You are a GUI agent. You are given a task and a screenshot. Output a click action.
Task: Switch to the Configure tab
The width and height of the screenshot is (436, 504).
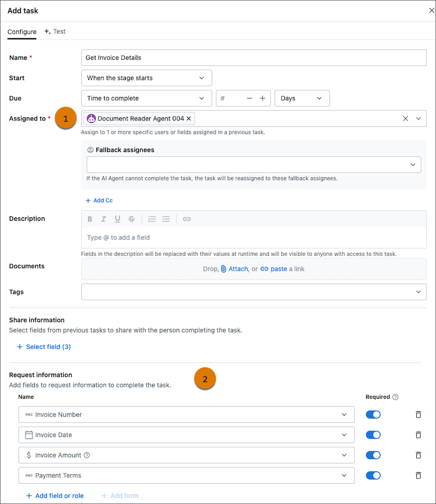[22, 32]
